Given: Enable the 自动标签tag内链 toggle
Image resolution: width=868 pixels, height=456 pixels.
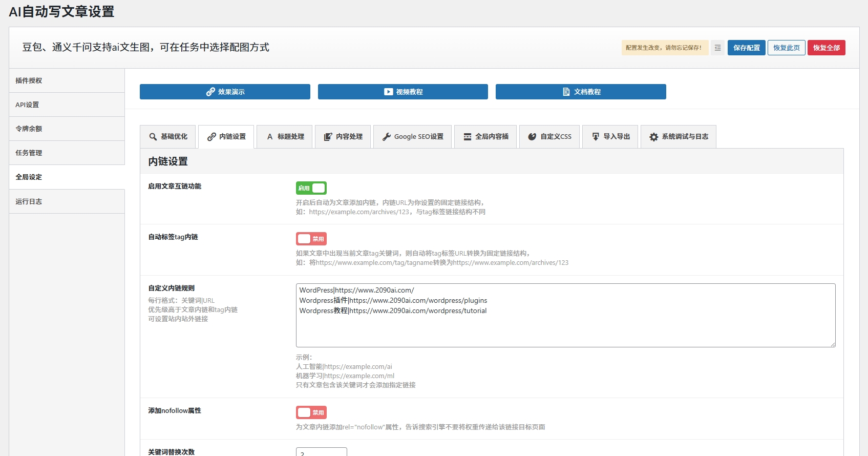Looking at the screenshot, I should click(x=311, y=239).
